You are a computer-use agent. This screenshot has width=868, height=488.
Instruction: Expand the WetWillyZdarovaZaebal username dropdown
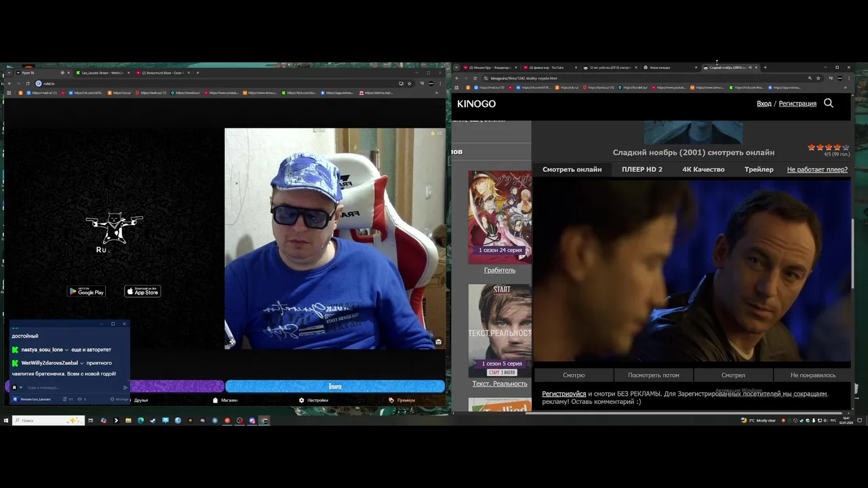(x=82, y=363)
